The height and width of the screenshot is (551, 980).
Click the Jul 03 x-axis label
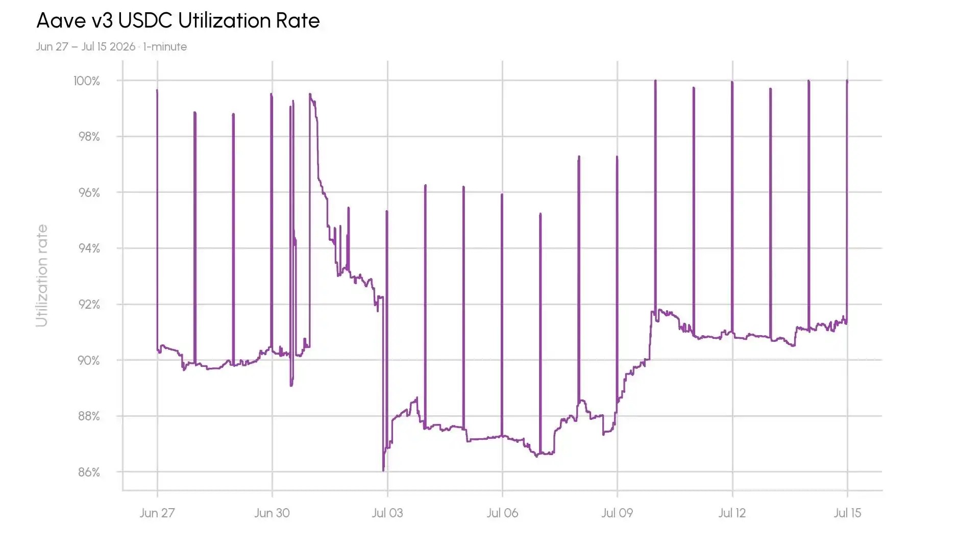(x=387, y=513)
